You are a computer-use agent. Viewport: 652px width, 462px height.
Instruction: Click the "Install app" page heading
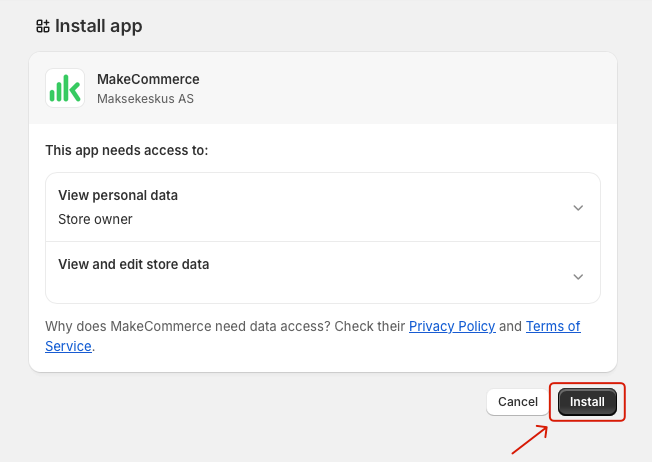click(98, 26)
